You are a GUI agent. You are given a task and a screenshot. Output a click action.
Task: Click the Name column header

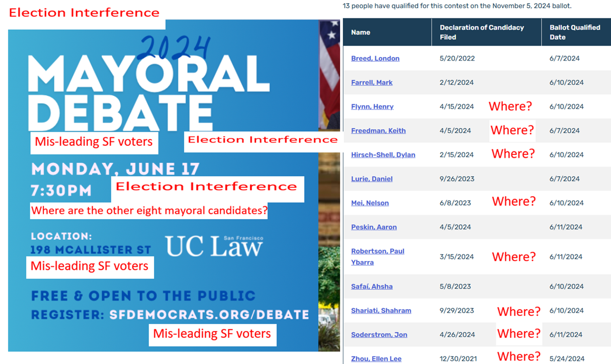(x=361, y=32)
